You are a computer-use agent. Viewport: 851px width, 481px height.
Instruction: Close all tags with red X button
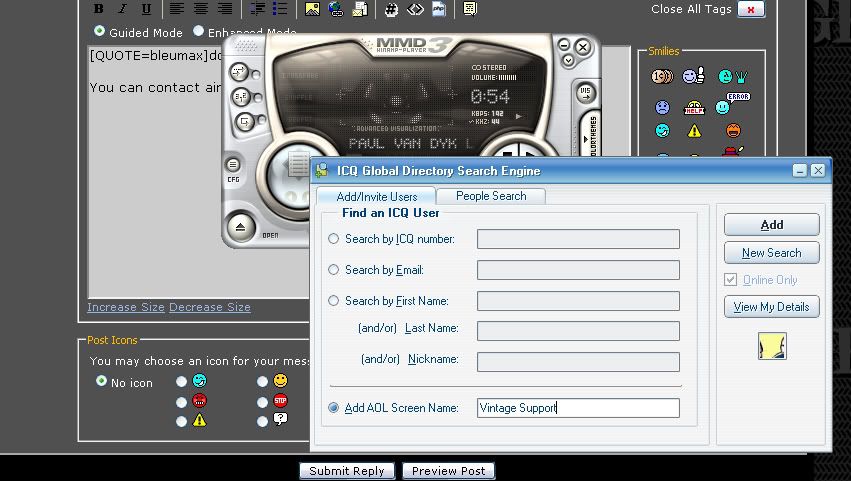(x=751, y=9)
